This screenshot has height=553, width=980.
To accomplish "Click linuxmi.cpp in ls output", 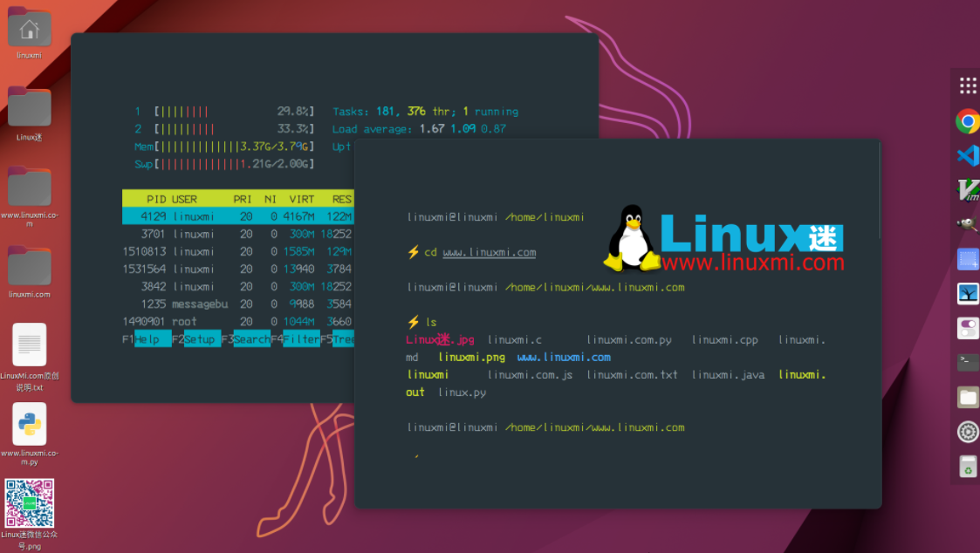I will pos(724,340).
